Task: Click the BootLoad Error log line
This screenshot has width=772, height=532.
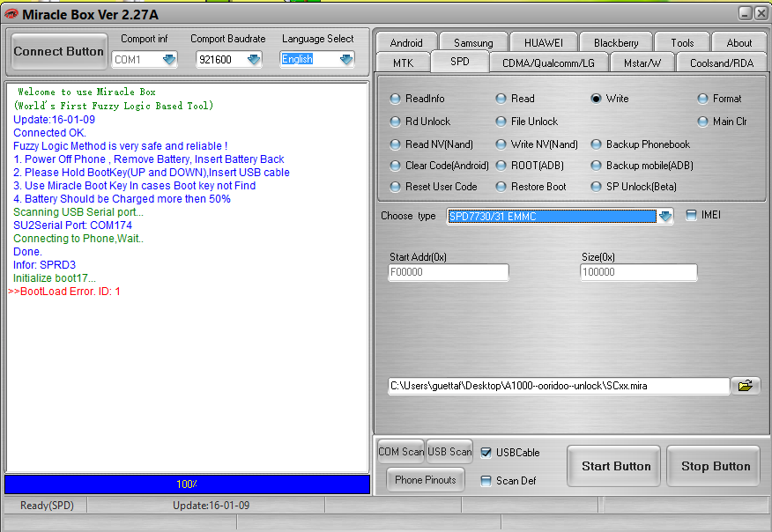Action: pos(64,292)
